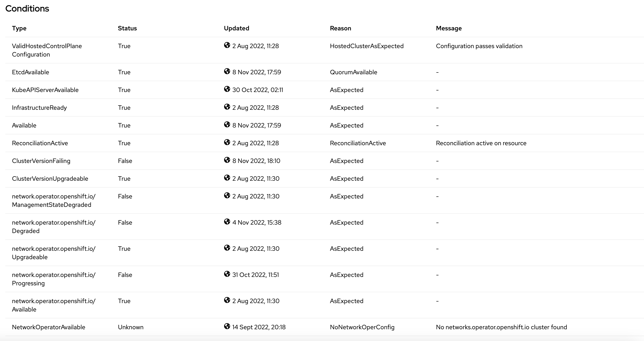Click globe icon in ReconciliationActive row

227,143
